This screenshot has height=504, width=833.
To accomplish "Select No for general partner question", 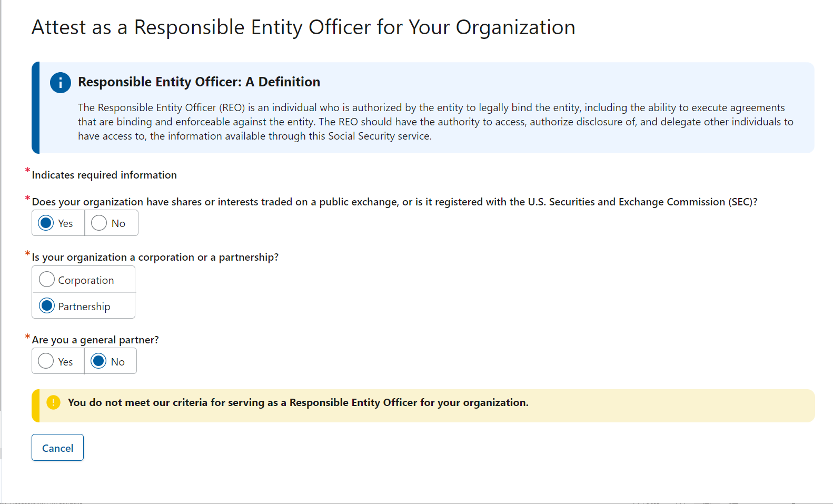I will [x=98, y=361].
